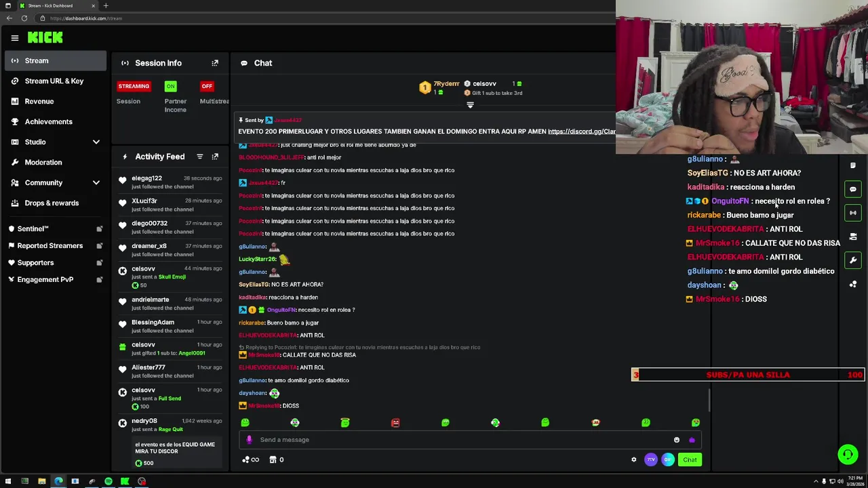Viewport: 868px width, 488px height.
Task: Open the GIF picker button
Action: (668, 460)
